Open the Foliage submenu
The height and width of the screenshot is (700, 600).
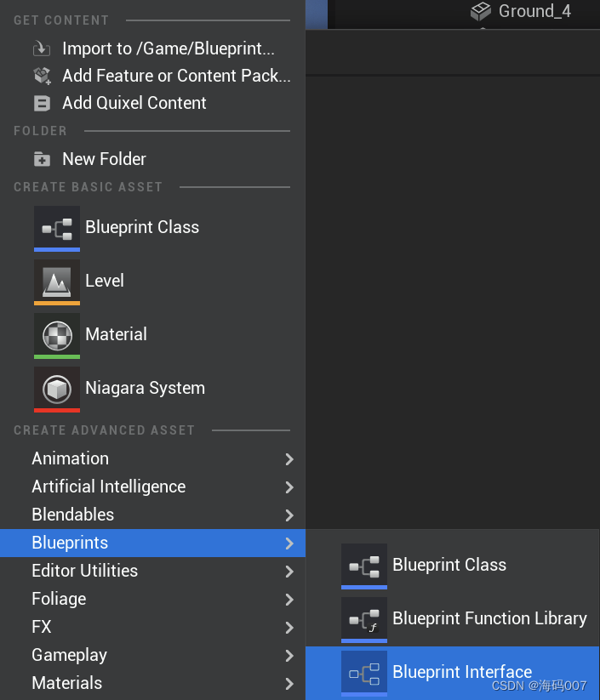tap(153, 599)
